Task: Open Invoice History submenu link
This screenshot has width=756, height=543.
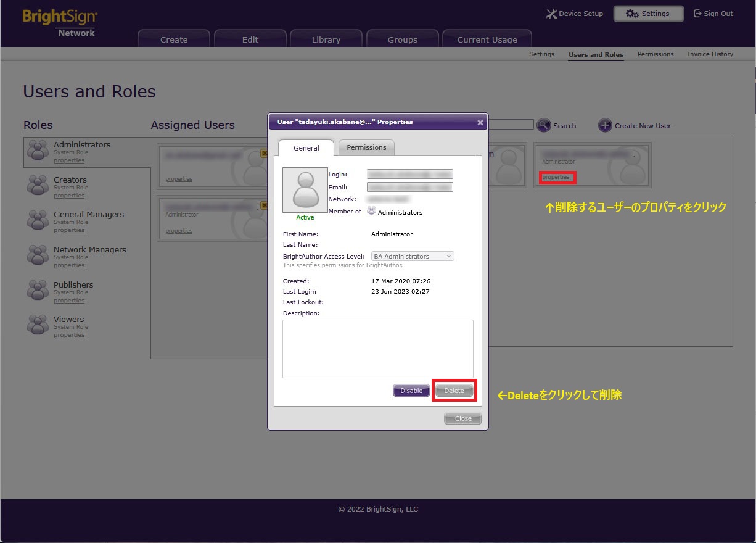Action: coord(710,54)
